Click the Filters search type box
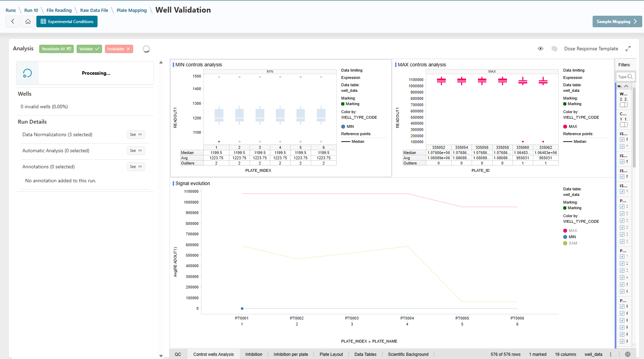The height and width of the screenshot is (359, 644). click(625, 77)
